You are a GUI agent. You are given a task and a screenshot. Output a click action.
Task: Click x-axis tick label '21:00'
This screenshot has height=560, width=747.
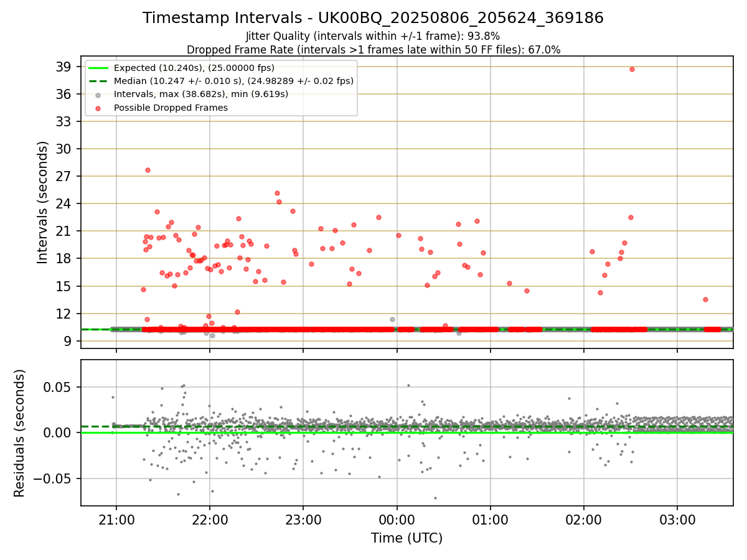[116, 520]
